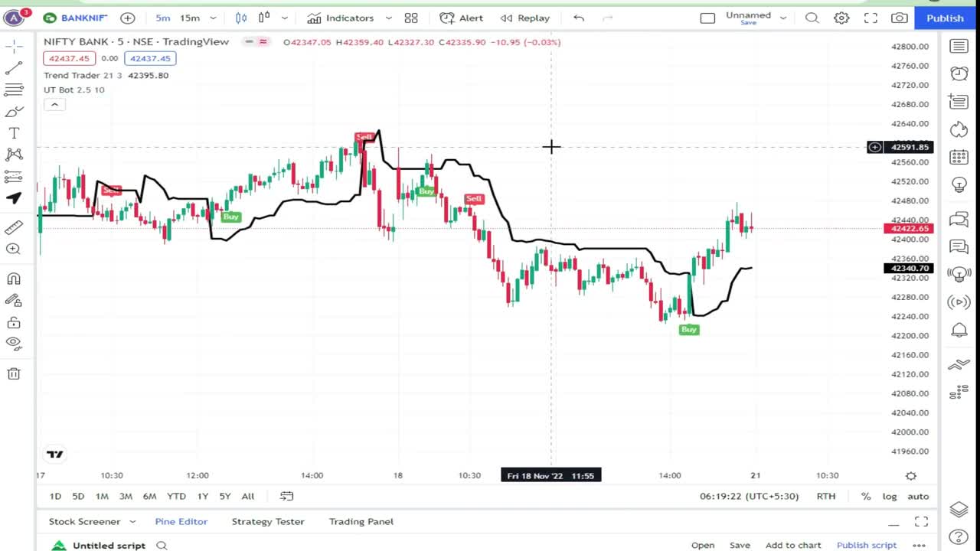
Task: Open the Indicators dialog
Action: coord(341,18)
